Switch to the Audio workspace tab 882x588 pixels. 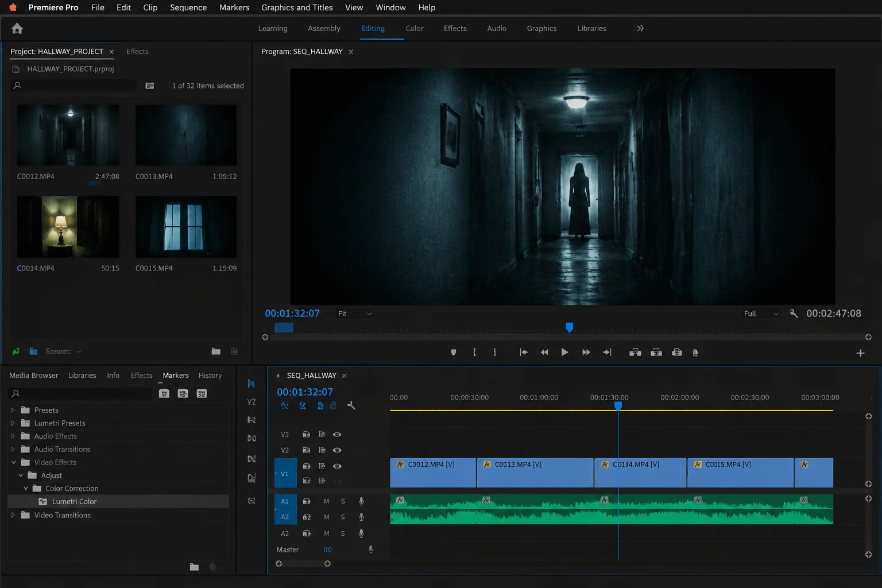(x=497, y=28)
